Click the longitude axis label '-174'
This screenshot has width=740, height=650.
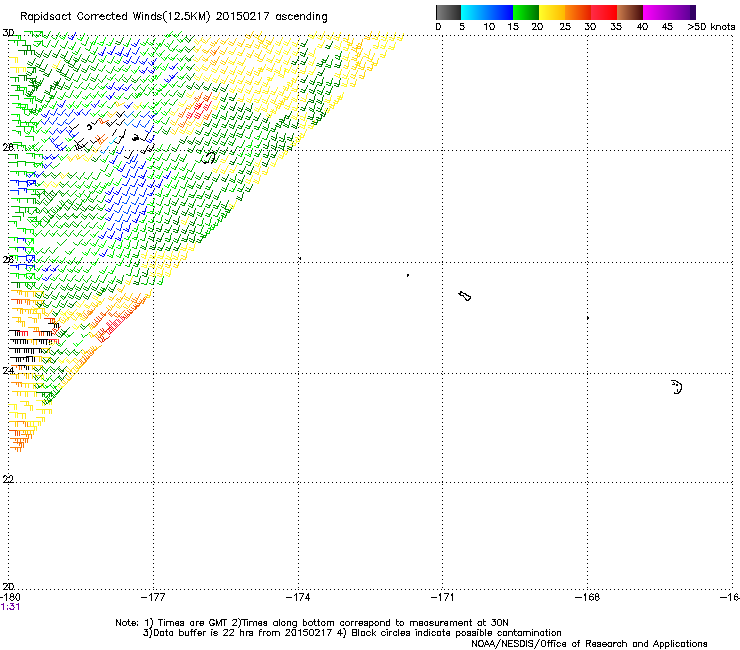coord(298,597)
